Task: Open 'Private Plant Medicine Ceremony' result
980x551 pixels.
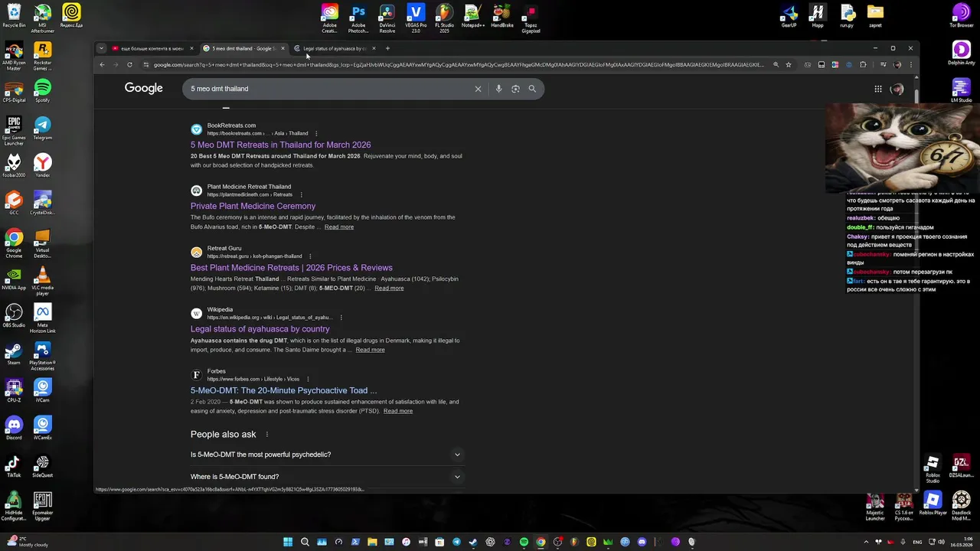Action: pyautogui.click(x=253, y=206)
